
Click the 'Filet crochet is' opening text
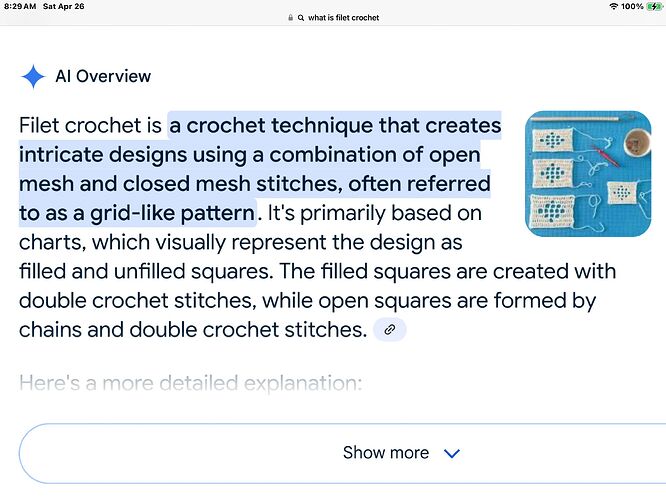click(90, 125)
